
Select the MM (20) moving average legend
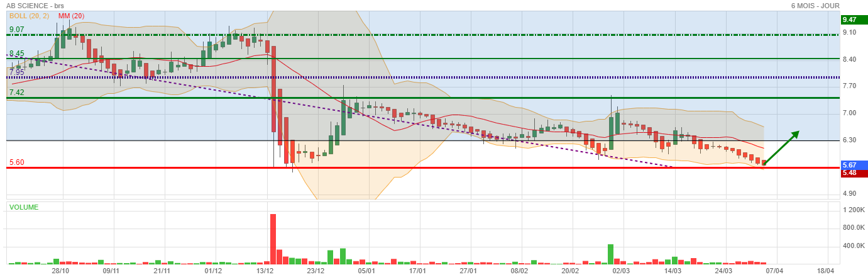pos(70,15)
